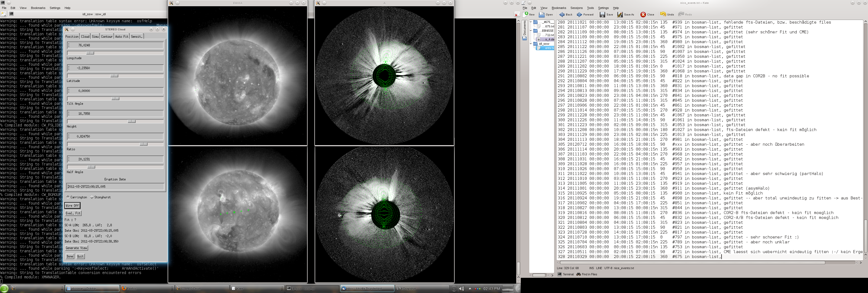Close the document with red X icon

643,14
